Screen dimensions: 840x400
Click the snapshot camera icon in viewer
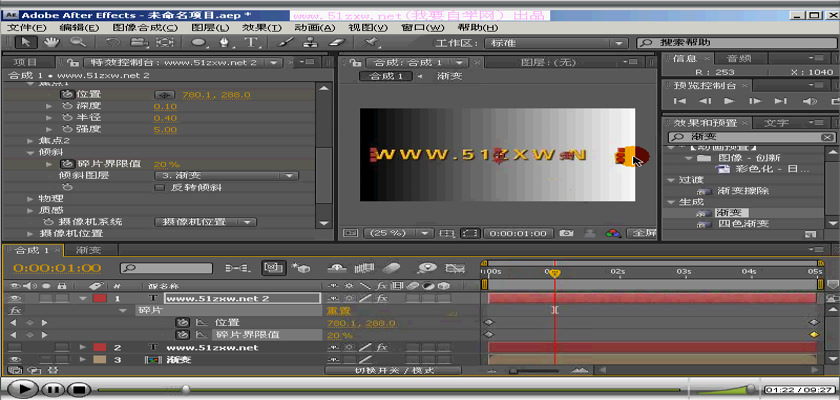[x=565, y=233]
